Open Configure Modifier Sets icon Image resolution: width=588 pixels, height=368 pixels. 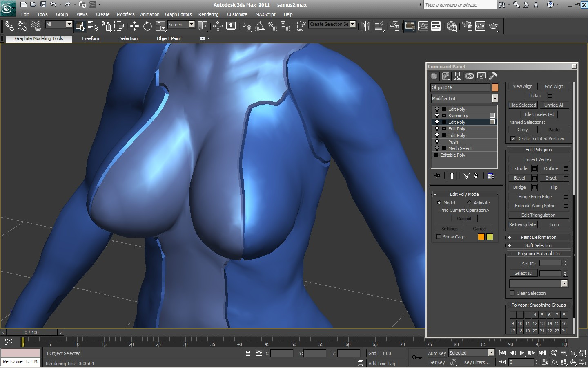click(490, 176)
